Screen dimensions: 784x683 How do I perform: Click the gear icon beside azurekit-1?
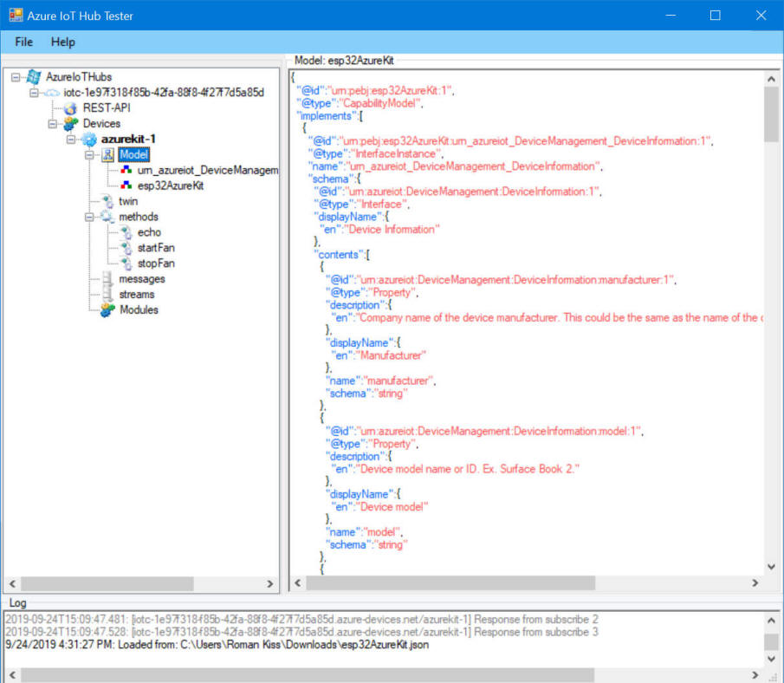pyautogui.click(x=89, y=139)
